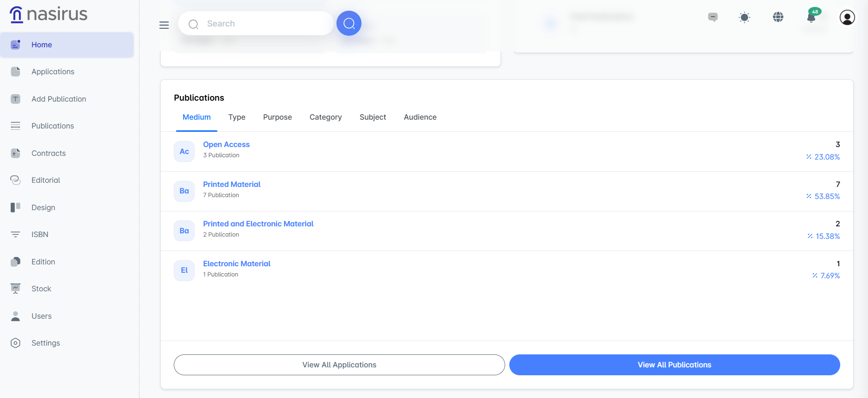Click the nasirus logo
The width and height of the screenshot is (868, 398).
tap(49, 14)
